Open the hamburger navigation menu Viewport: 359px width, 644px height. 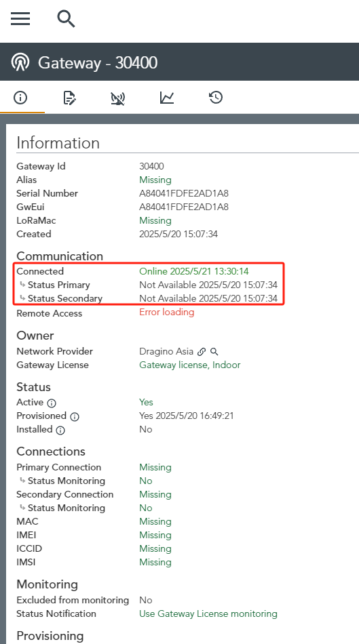(x=20, y=19)
